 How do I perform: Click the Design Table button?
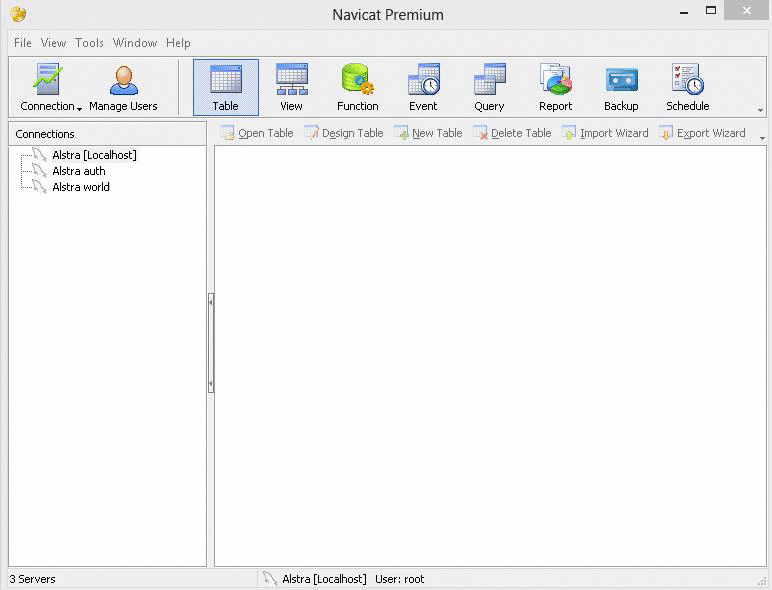344,133
